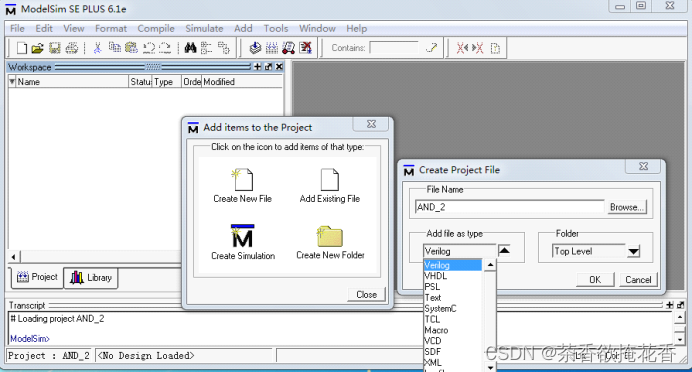Click the Create New File icon
The width and height of the screenshot is (692, 372).
(x=242, y=180)
